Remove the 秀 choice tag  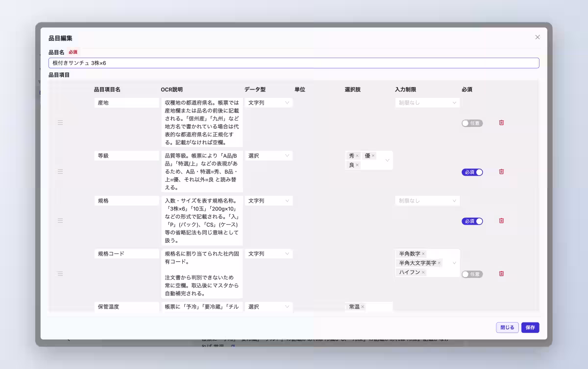tap(357, 156)
